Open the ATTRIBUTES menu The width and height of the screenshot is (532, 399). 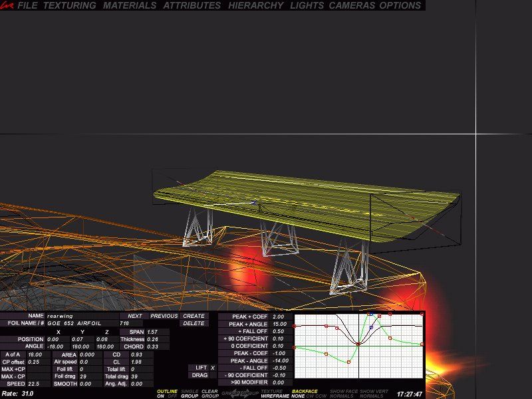[192, 5]
